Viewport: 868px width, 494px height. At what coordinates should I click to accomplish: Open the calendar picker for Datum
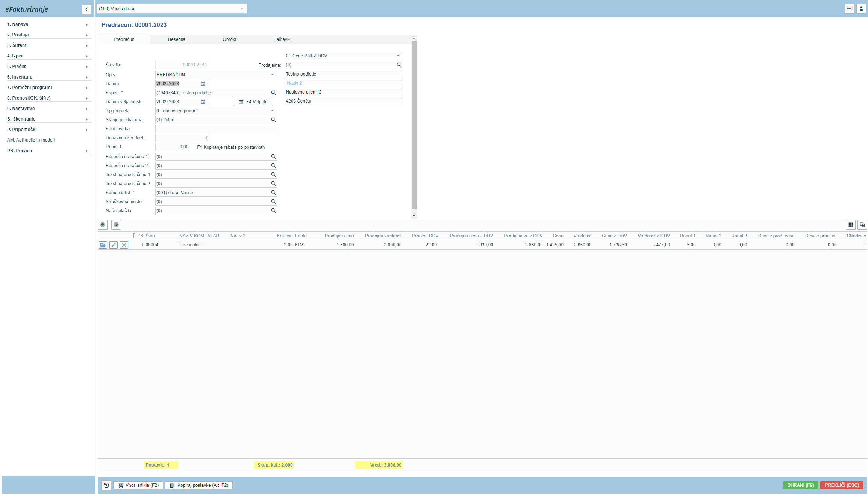(203, 84)
